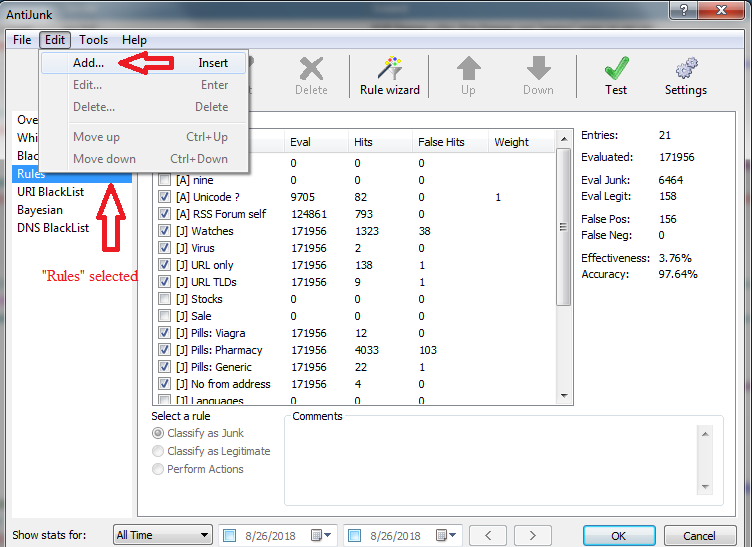Toggle checkbox for [A] nine rule

click(x=164, y=180)
